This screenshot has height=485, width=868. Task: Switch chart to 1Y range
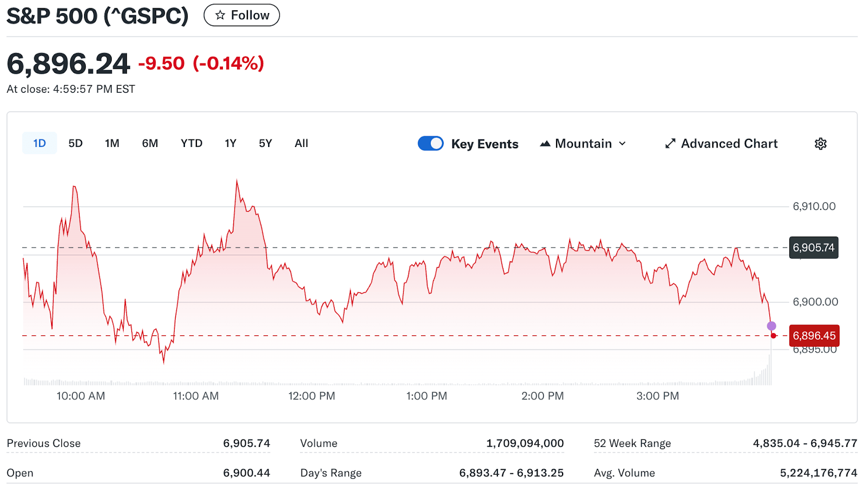(x=231, y=143)
